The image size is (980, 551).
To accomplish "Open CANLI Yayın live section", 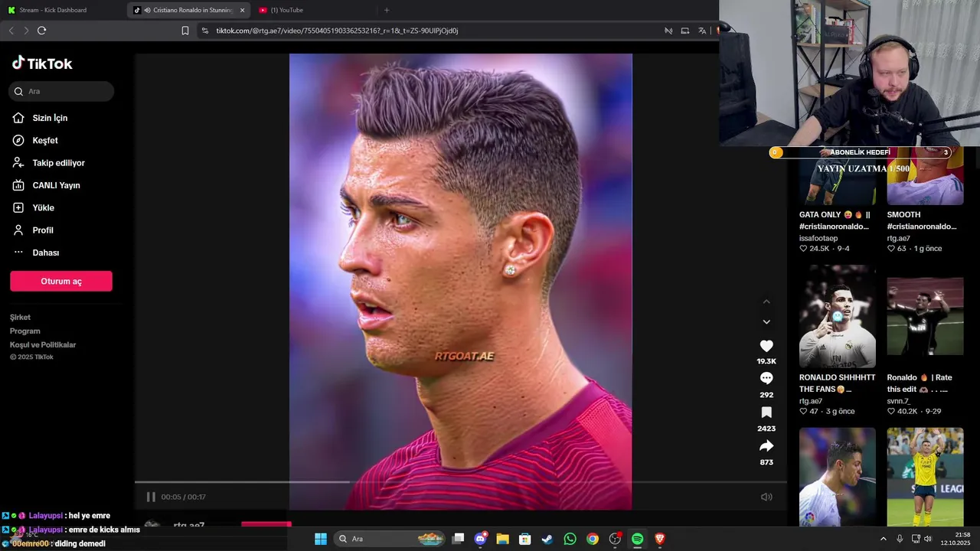I will coord(56,185).
